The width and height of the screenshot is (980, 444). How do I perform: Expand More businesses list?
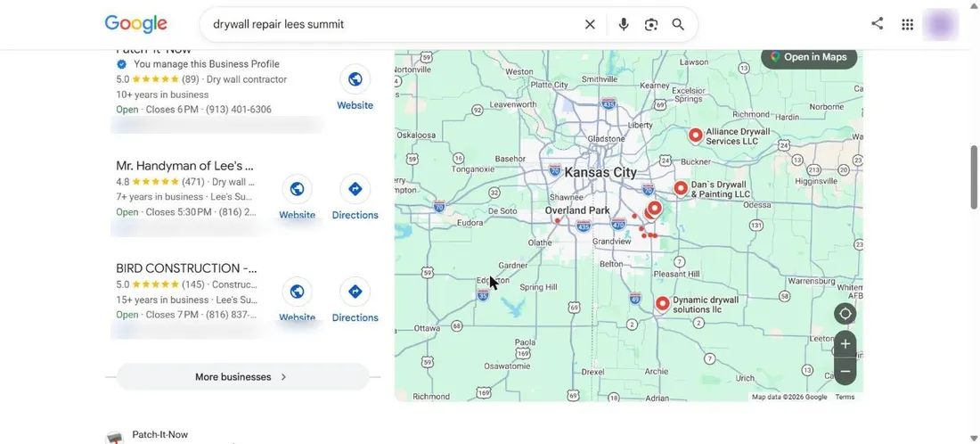242,377
